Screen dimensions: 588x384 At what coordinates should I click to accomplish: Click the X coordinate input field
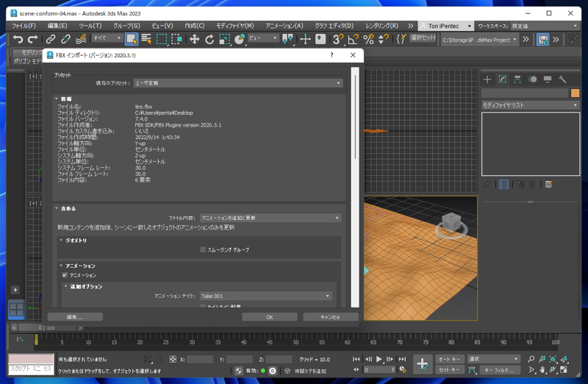200,359
